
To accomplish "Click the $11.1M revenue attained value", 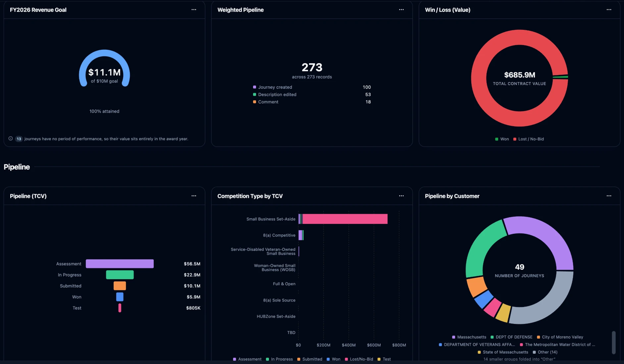I will click(104, 73).
